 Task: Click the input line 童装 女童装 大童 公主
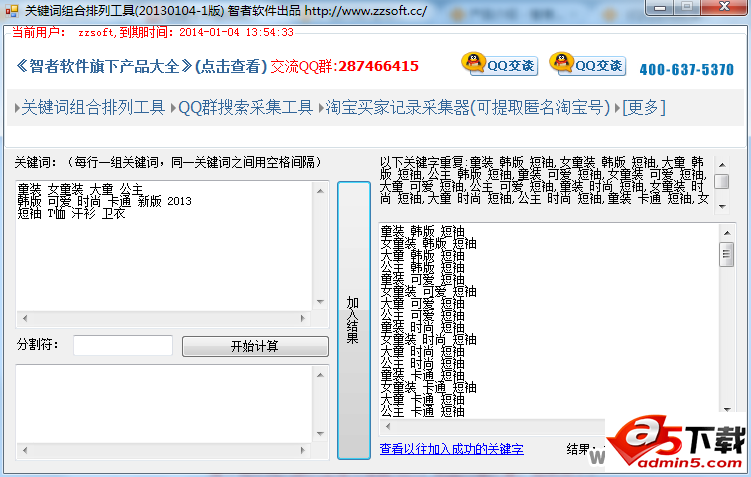tap(80, 190)
